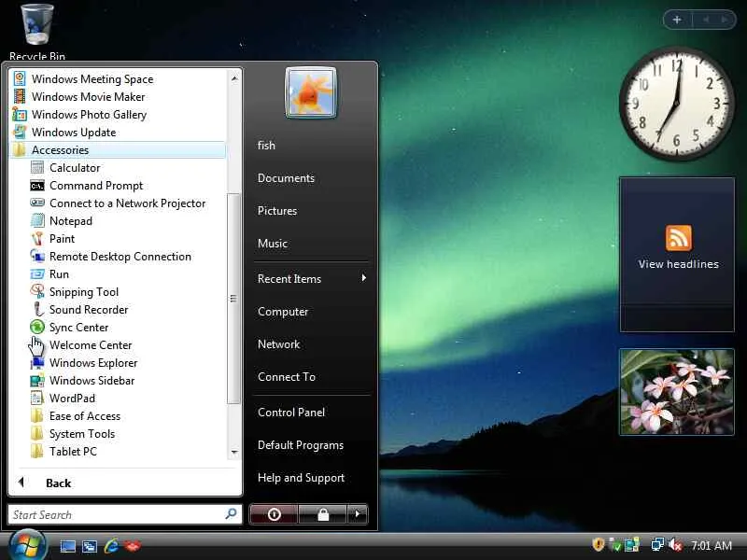Click the flower slideshow gadget picture
The width and height of the screenshot is (747, 560).
[677, 392]
